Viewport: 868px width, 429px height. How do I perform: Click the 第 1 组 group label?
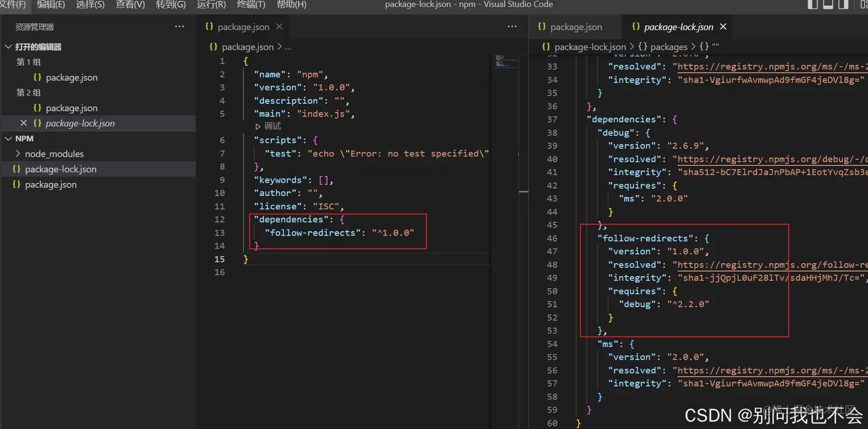[x=29, y=62]
